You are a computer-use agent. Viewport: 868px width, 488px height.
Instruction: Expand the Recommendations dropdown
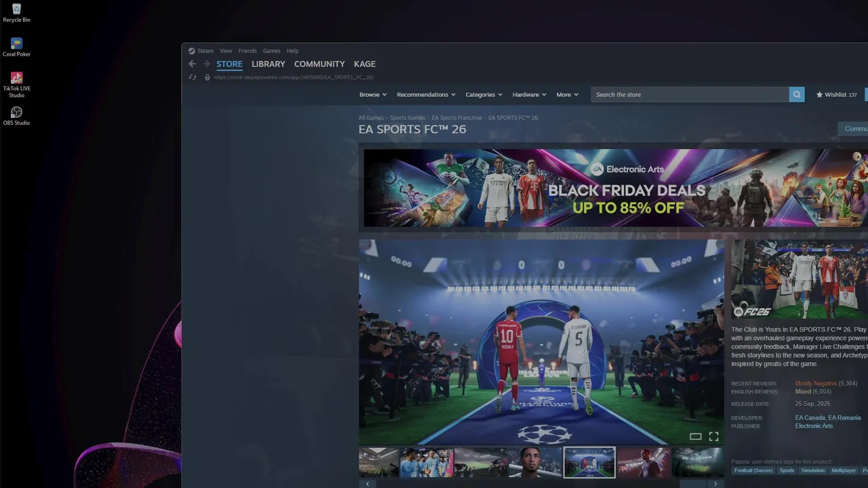click(426, 95)
